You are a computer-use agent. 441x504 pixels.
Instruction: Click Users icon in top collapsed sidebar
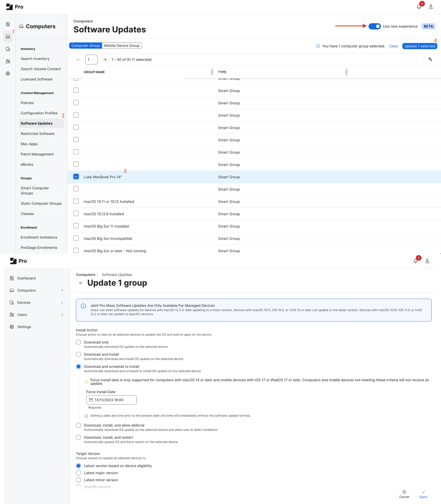coord(8,62)
